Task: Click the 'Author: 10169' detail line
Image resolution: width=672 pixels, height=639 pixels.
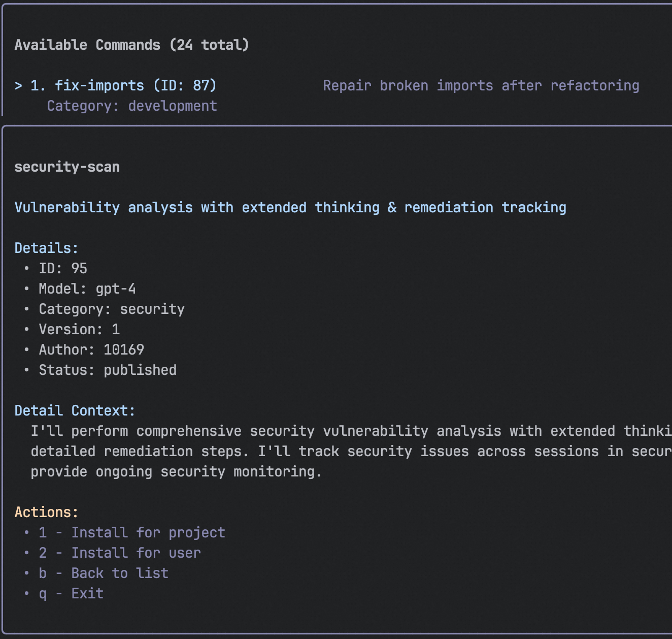Action: coord(91,349)
